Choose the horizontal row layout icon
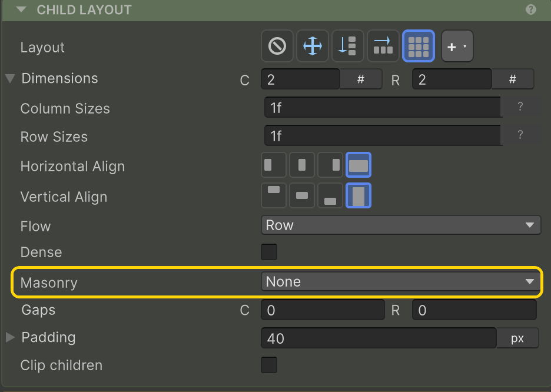 (x=383, y=46)
